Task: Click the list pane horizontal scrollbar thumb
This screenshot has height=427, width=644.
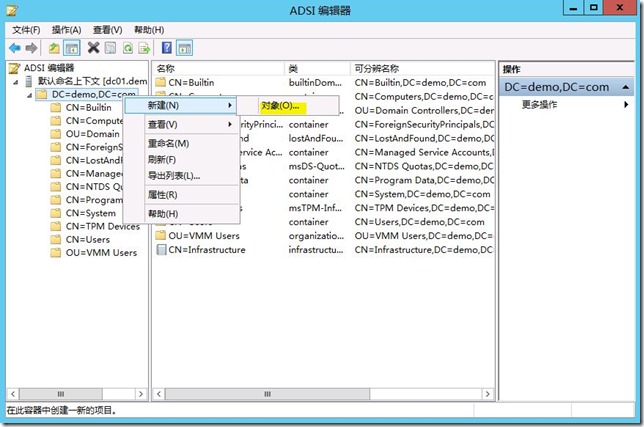Action: coord(267,394)
